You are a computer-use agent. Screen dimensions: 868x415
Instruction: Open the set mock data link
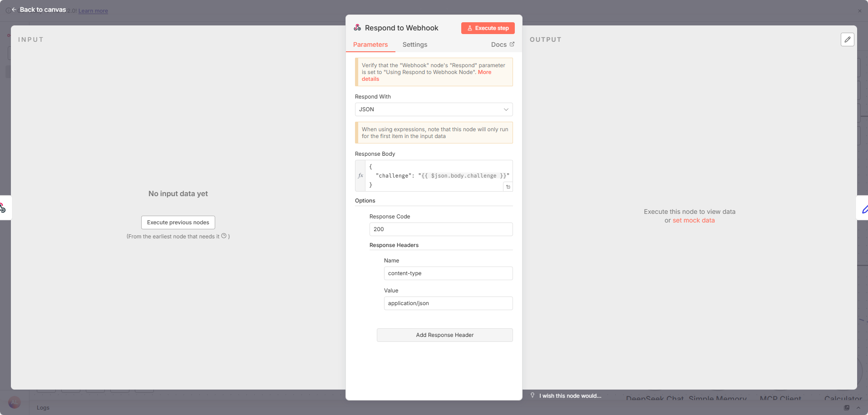tap(693, 220)
